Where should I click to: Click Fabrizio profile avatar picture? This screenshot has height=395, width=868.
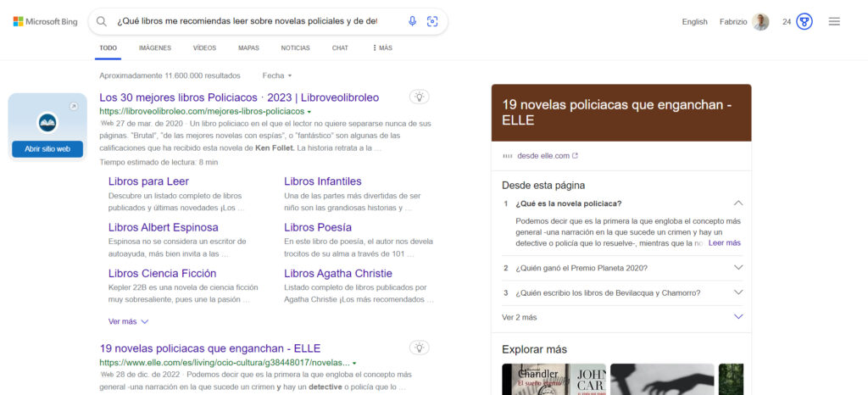point(760,22)
